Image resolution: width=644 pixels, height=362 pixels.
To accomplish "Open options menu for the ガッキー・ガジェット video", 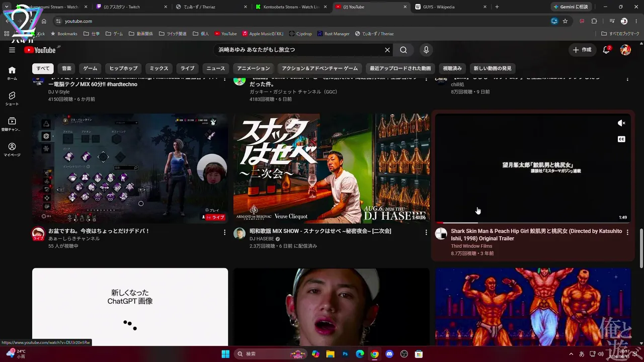I will 426,79.
